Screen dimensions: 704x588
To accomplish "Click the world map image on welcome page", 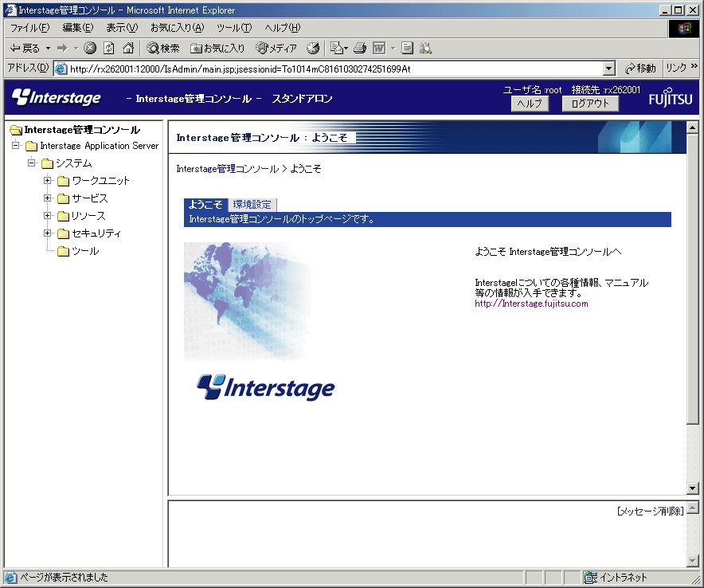I will (x=247, y=301).
